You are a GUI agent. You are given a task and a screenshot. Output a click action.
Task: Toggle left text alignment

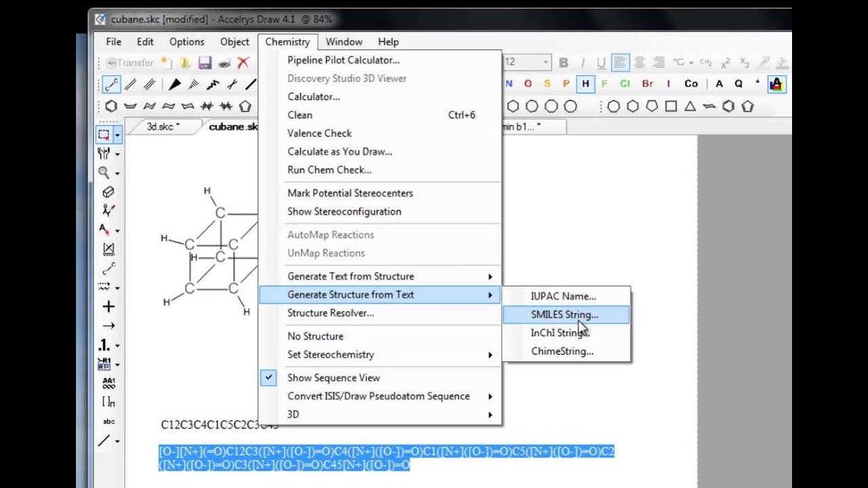(620, 63)
